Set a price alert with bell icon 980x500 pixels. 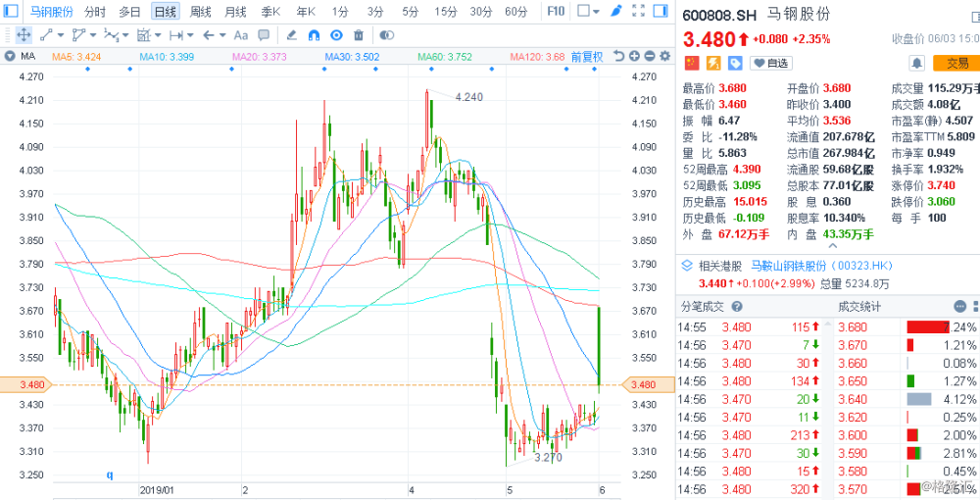917,63
